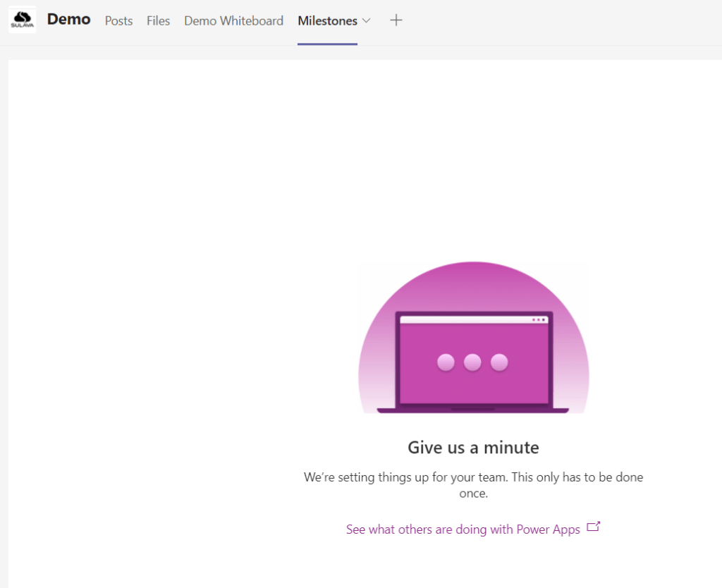Click the white address bar in laptop illustration
This screenshot has width=722, height=588.
pos(465,320)
